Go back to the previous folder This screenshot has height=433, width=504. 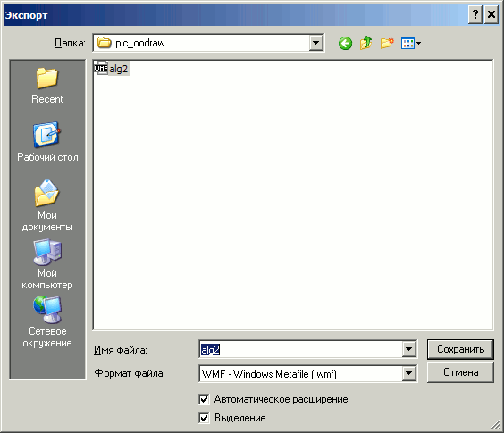click(345, 43)
